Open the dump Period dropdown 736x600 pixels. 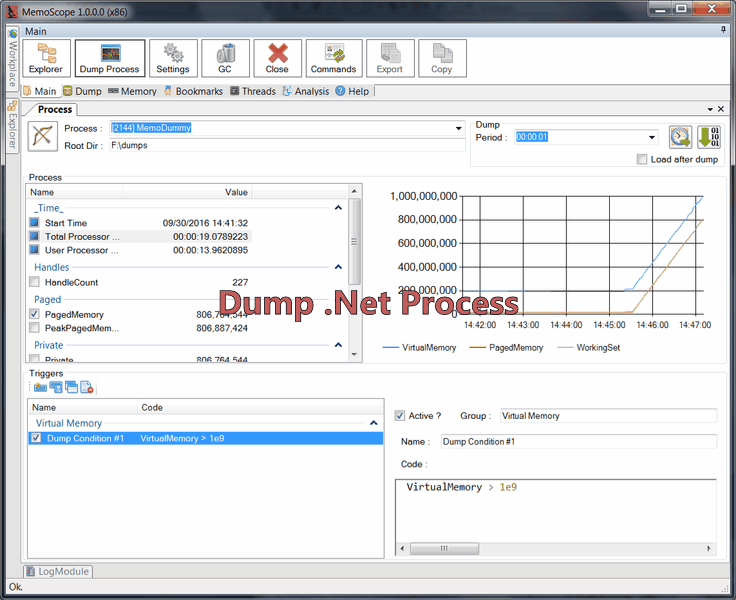pyautogui.click(x=652, y=138)
